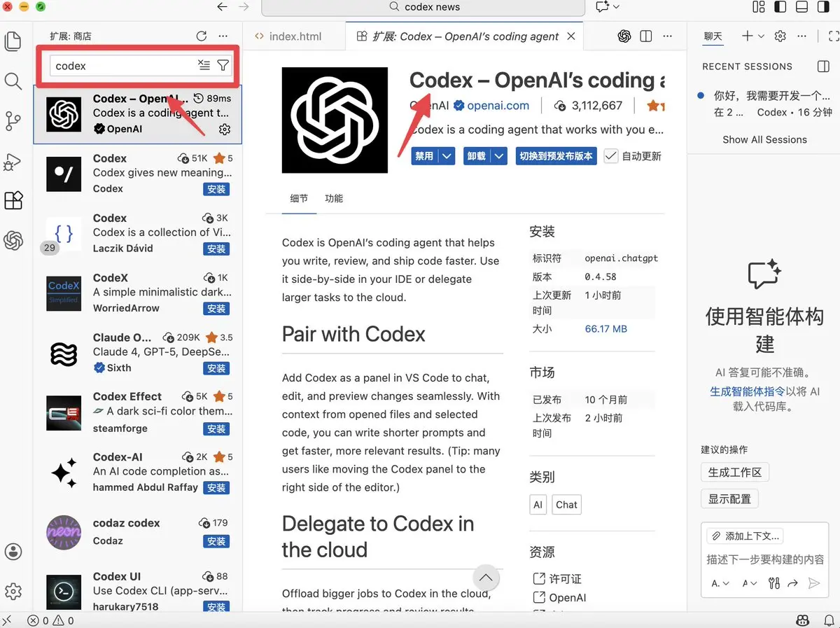Viewport: 840px width, 628px height.
Task: Open the extension search filter funnel
Action: [x=223, y=65]
